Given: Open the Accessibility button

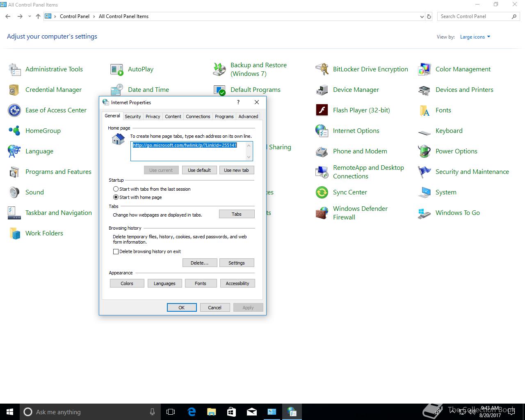Looking at the screenshot, I should click(x=237, y=283).
